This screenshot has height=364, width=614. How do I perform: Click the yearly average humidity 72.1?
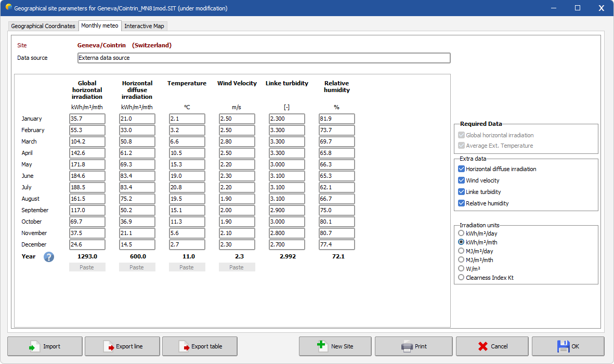tap(338, 256)
